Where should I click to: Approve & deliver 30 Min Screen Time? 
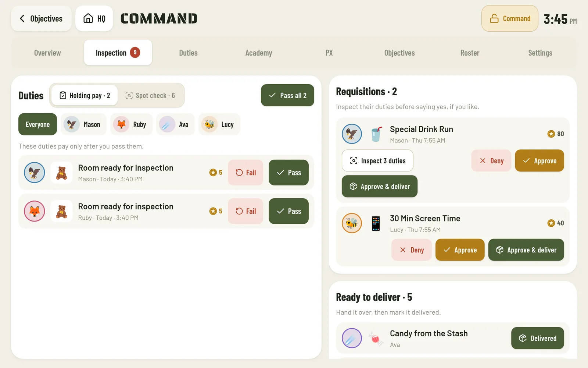[x=526, y=250]
